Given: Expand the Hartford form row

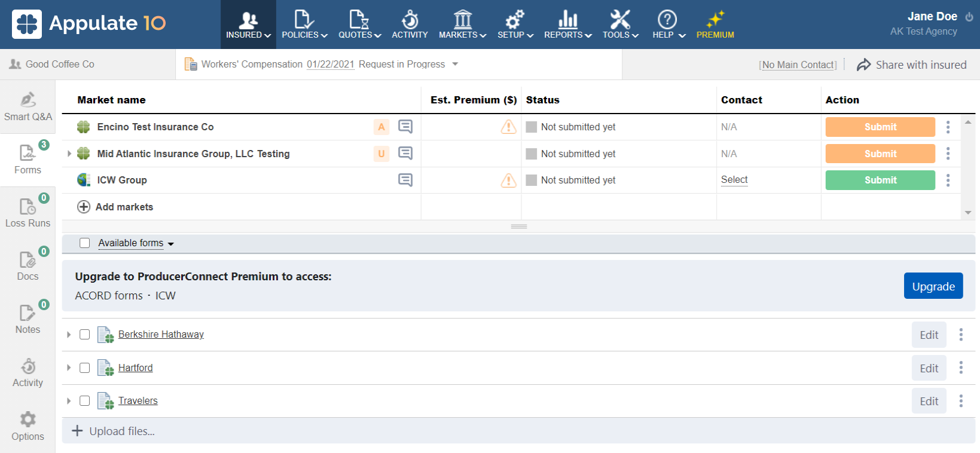Looking at the screenshot, I should [69, 368].
